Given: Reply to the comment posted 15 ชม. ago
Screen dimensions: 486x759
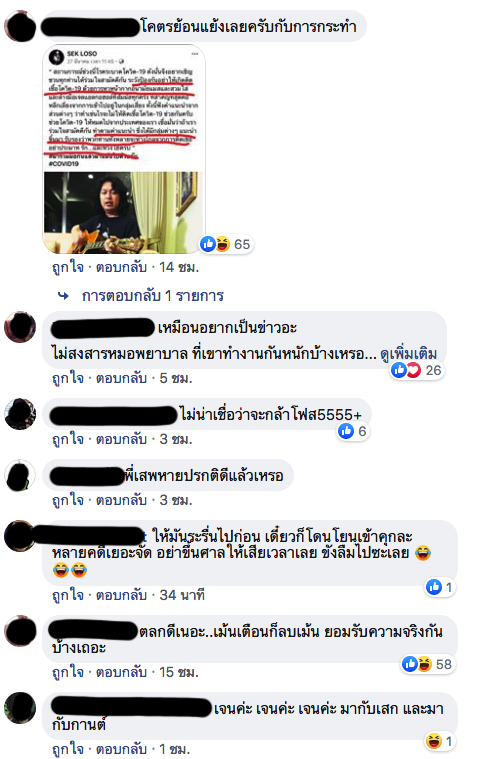Looking at the screenshot, I should pyautogui.click(x=121, y=672).
